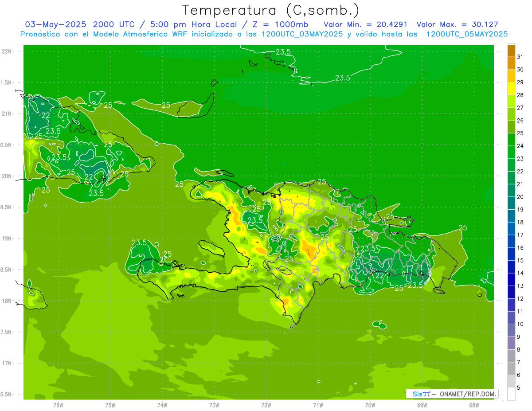
Task: Click the '71W' longitude axis label
Action: point(318,405)
